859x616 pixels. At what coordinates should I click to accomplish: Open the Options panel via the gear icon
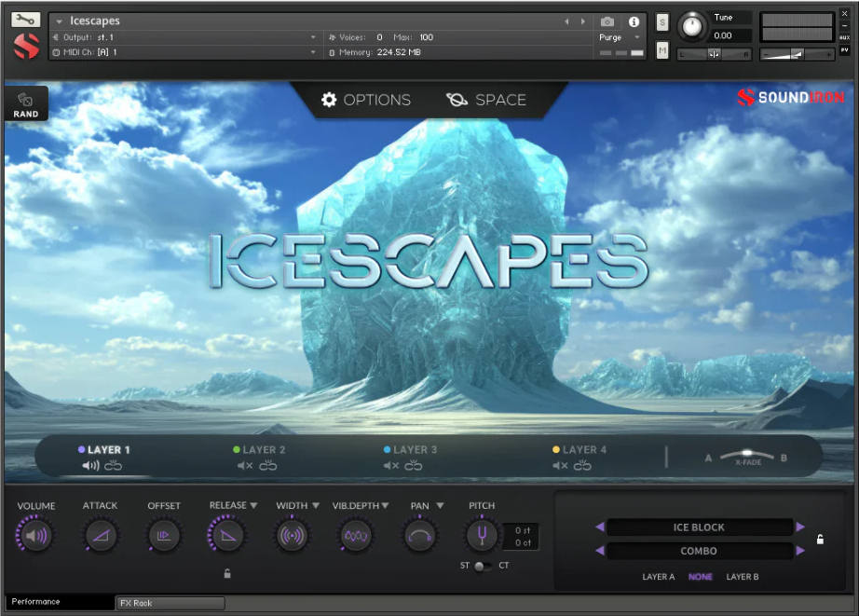pos(330,100)
